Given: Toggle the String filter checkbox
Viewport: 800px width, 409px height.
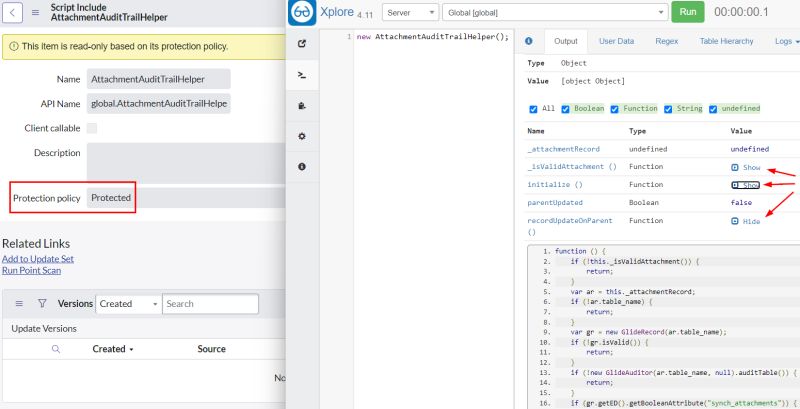Looking at the screenshot, I should pos(668,109).
